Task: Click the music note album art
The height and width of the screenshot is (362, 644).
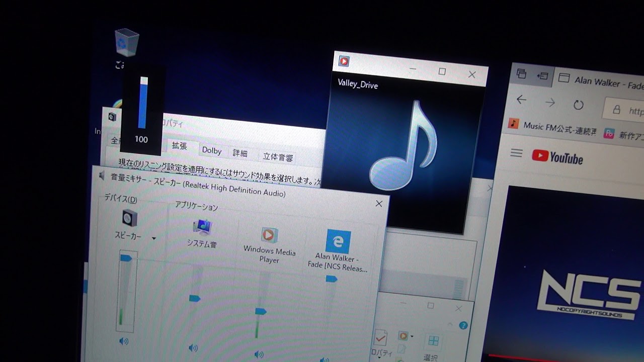Action: pyautogui.click(x=404, y=145)
